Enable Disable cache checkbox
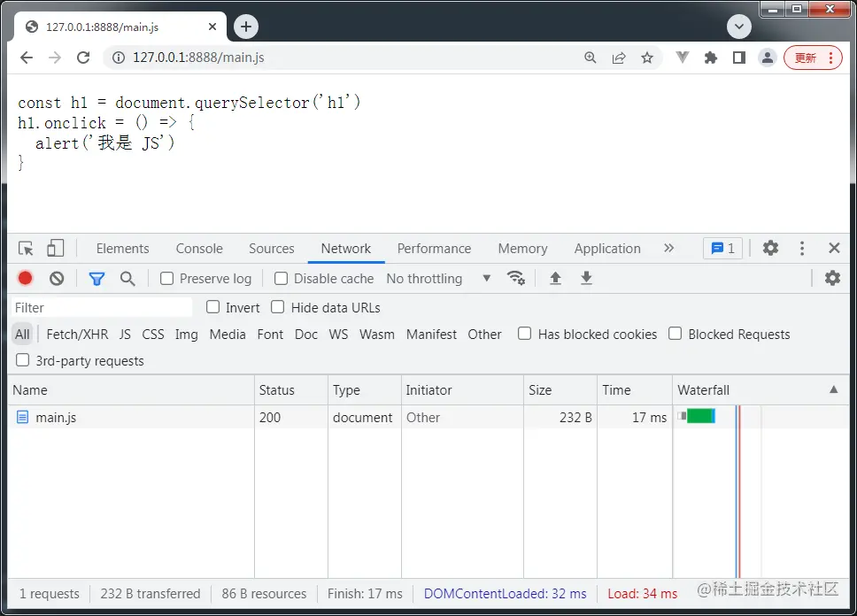The image size is (857, 616). [x=281, y=279]
